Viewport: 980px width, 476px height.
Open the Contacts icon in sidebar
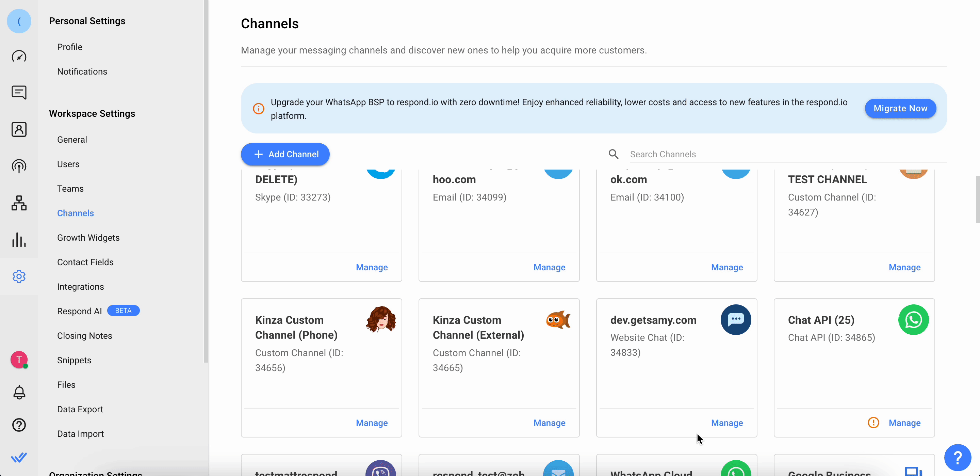(19, 129)
